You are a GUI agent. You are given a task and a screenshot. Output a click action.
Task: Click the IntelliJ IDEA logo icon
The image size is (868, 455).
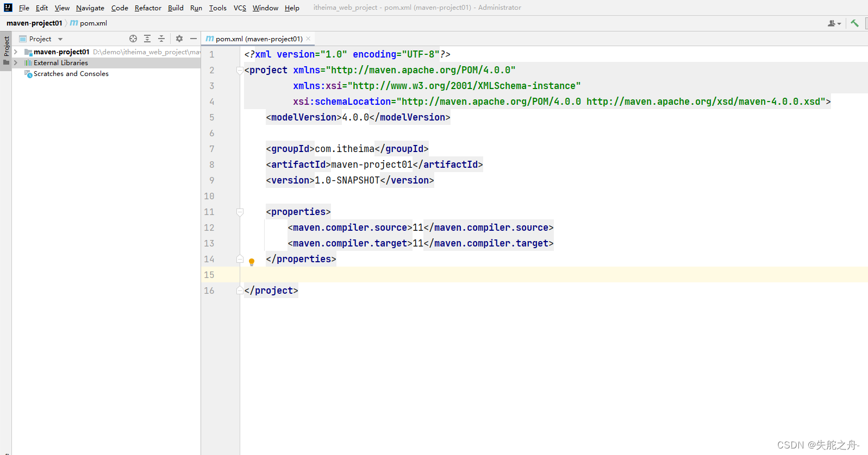point(8,8)
